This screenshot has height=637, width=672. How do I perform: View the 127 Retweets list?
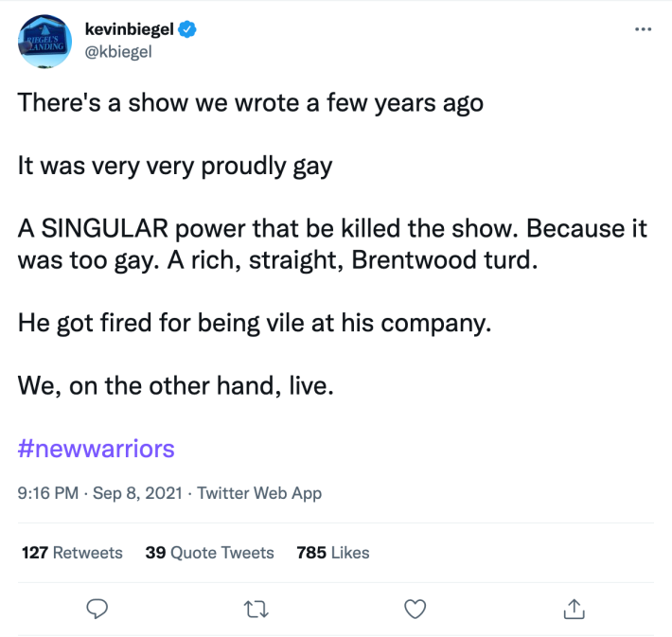pos(72,552)
